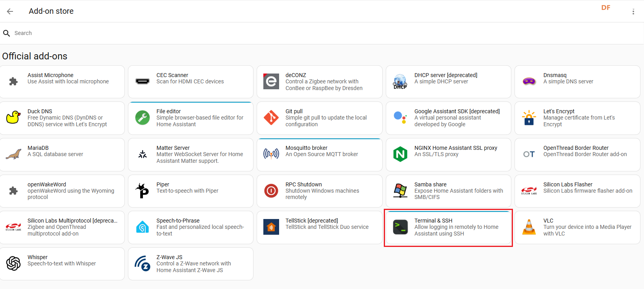Click the Google Assistant SDK dots icon
This screenshot has height=289, width=644.
(x=400, y=118)
